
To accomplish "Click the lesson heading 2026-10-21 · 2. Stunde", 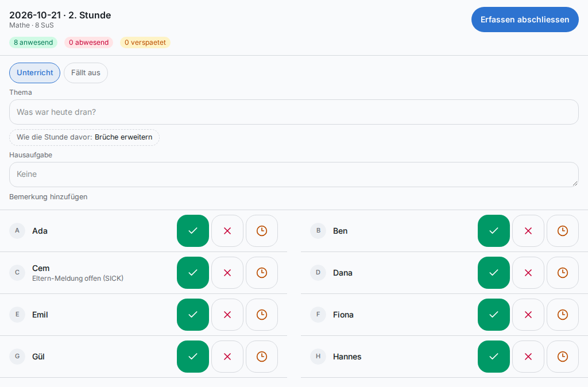I will tap(60, 16).
